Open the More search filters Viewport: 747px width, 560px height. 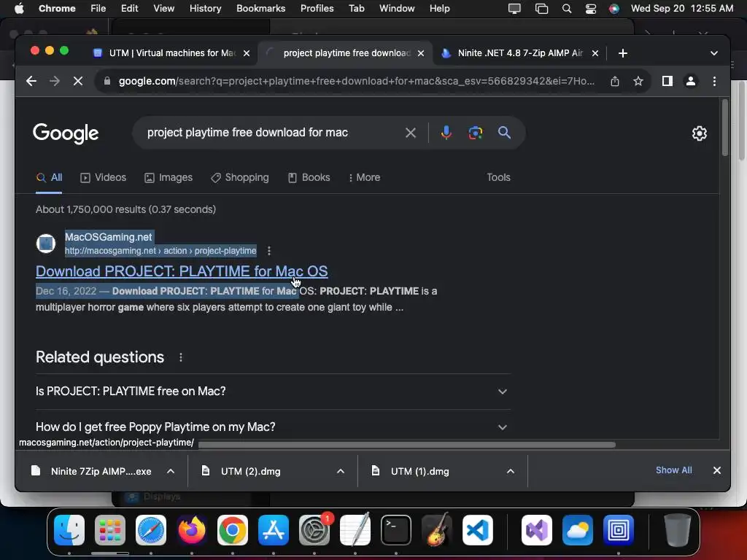tap(365, 178)
